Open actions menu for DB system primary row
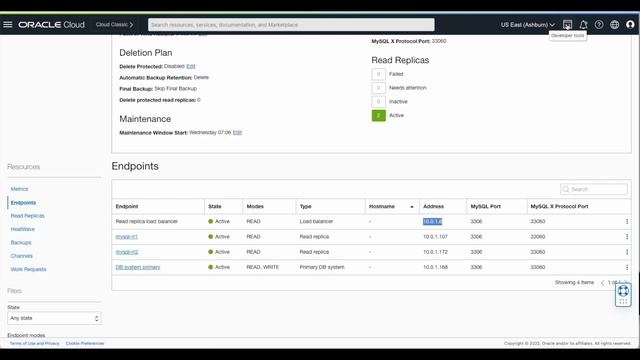Image resolution: width=640 pixels, height=360 pixels. [x=627, y=267]
